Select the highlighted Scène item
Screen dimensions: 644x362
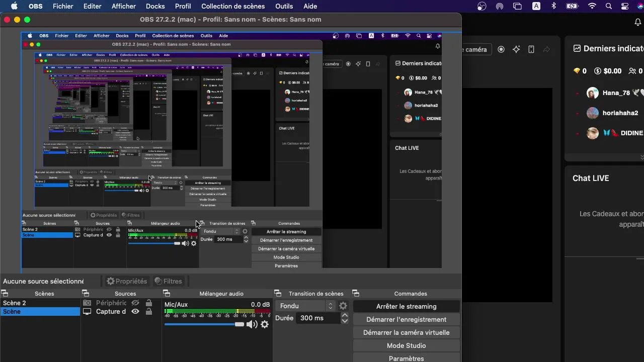pos(40,312)
